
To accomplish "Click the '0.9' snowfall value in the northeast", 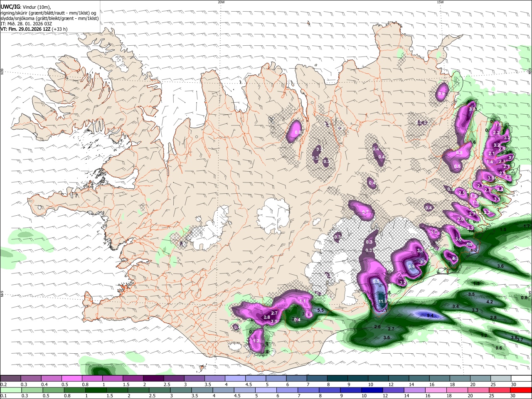I will (442, 94).
